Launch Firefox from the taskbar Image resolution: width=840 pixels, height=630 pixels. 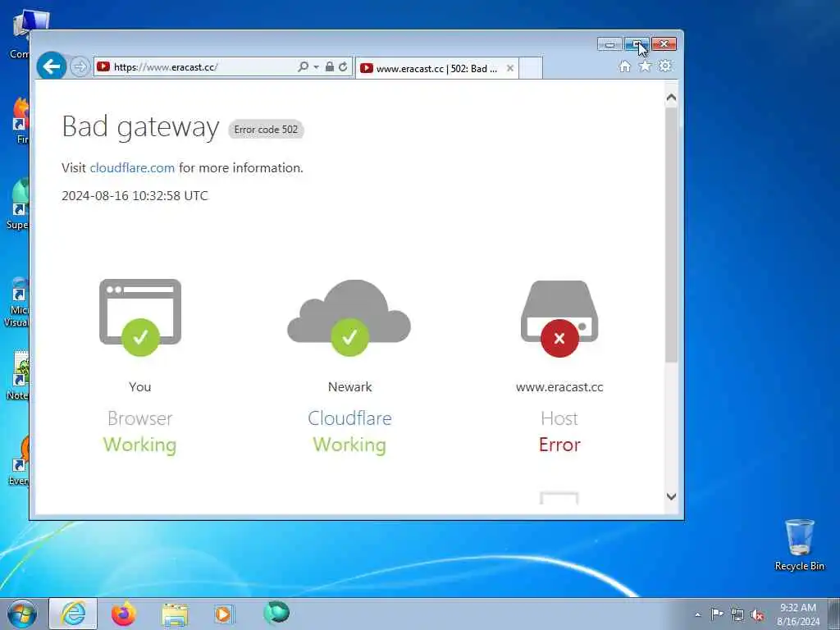coord(124,614)
